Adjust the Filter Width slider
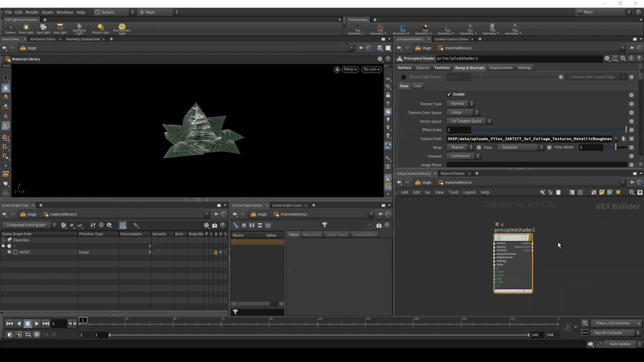 [614, 147]
